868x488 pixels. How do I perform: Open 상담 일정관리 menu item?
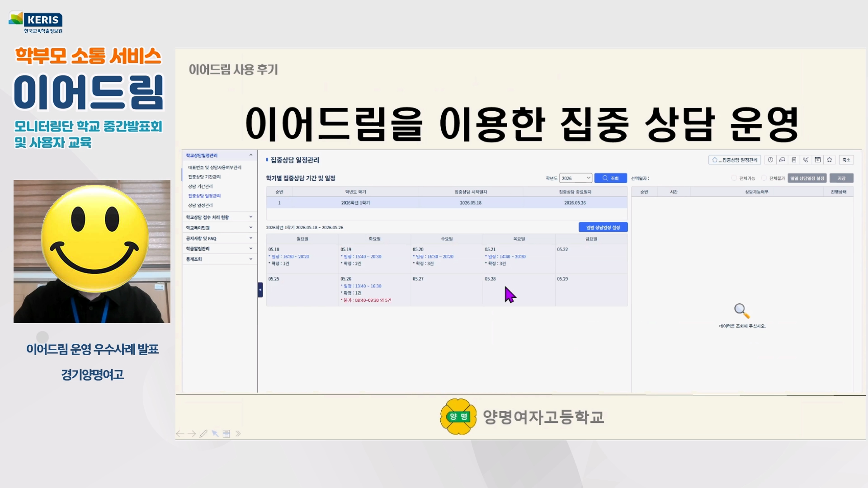tap(200, 206)
